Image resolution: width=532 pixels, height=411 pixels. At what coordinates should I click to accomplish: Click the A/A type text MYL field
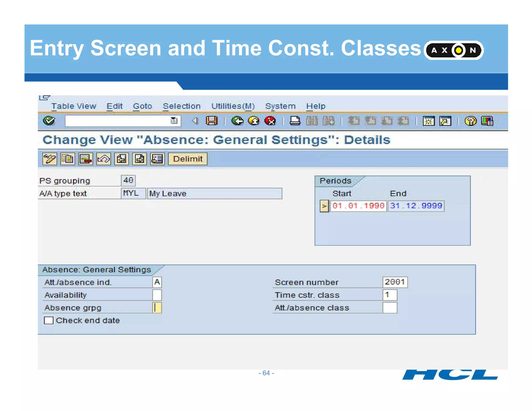coord(133,193)
